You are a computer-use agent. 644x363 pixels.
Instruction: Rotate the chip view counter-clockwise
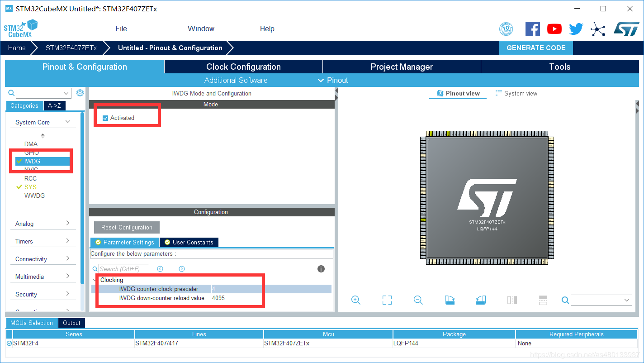pos(481,300)
